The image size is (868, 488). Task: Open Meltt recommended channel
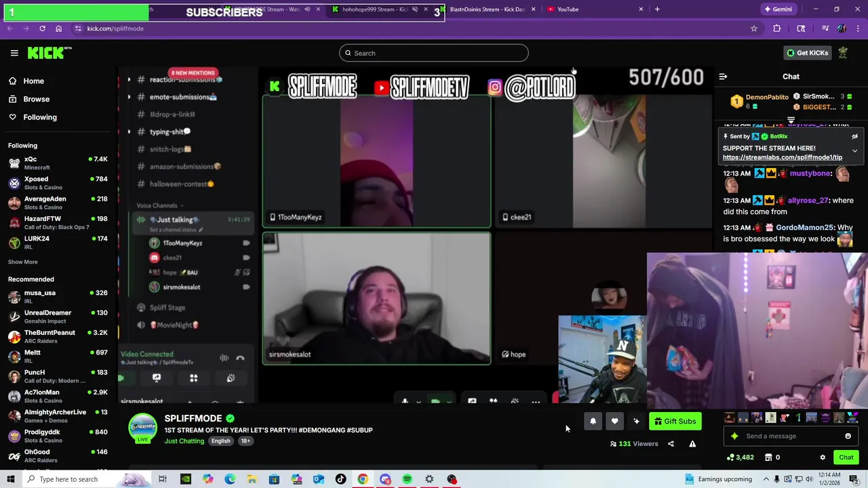click(x=58, y=357)
